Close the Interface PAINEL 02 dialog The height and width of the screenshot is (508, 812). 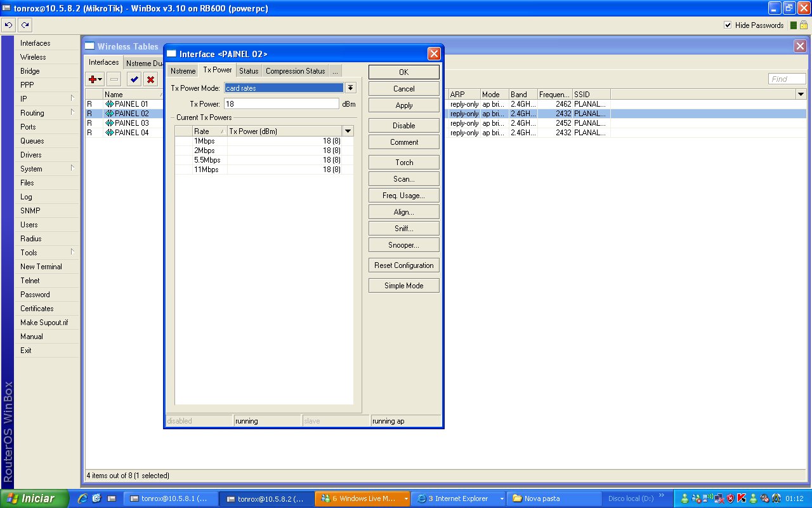[x=434, y=53]
